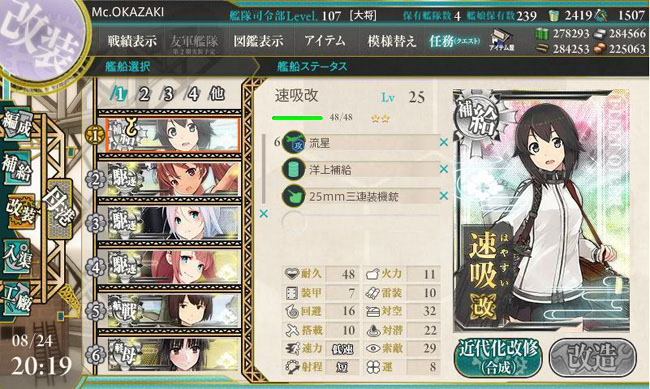
Task: Select the fifth ship in the fleet list
Action: coord(169,310)
